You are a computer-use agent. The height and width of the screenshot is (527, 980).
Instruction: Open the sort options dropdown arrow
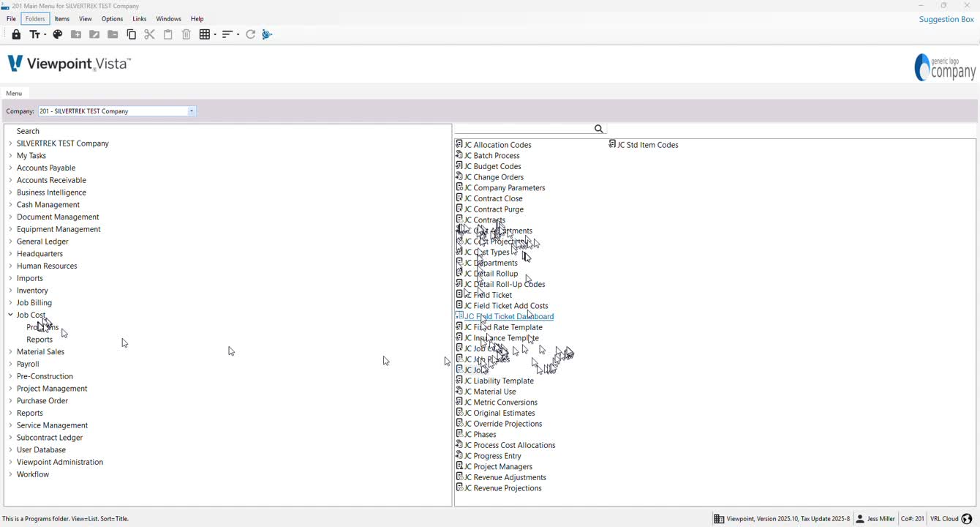(x=237, y=34)
